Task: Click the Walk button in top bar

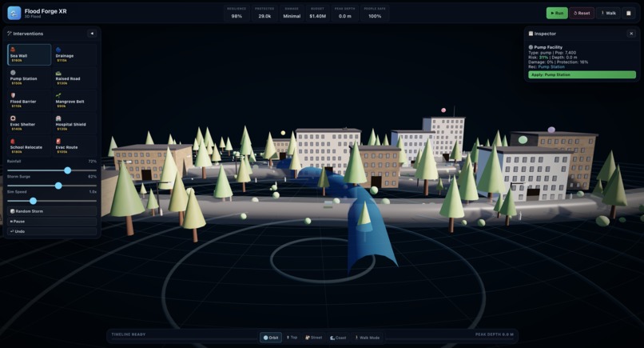Action: pos(608,13)
